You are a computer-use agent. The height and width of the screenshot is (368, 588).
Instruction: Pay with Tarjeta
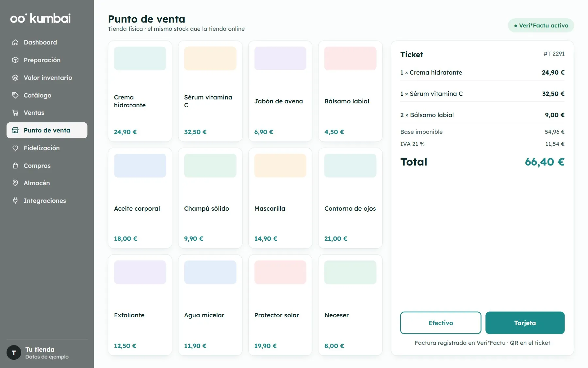pos(525,323)
